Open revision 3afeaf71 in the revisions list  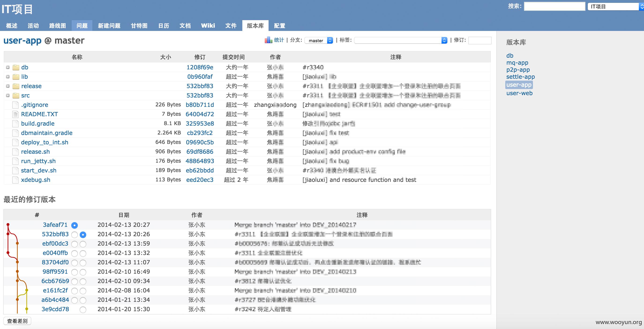55,225
